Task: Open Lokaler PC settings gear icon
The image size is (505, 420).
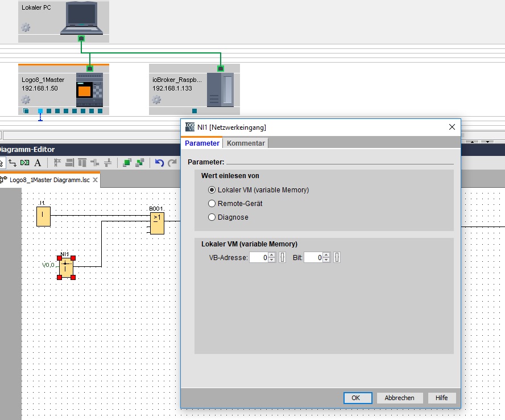Action: pyautogui.click(x=26, y=27)
